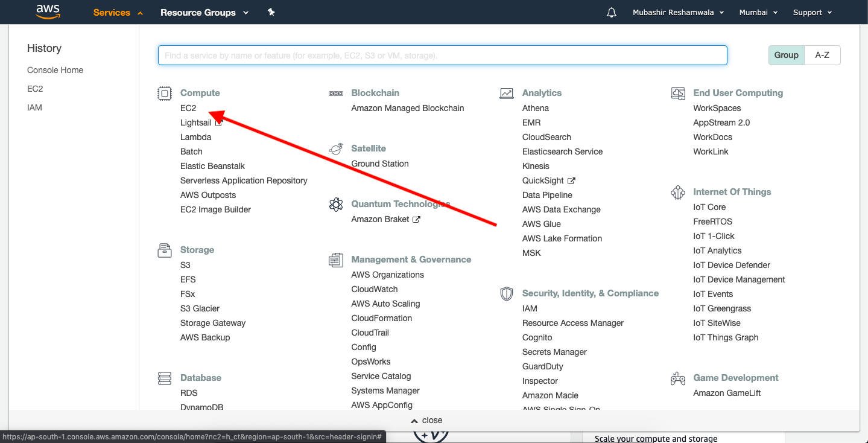Image resolution: width=868 pixels, height=443 pixels.
Task: Open IAM under Security, Identity, & Compliance
Action: coord(530,308)
